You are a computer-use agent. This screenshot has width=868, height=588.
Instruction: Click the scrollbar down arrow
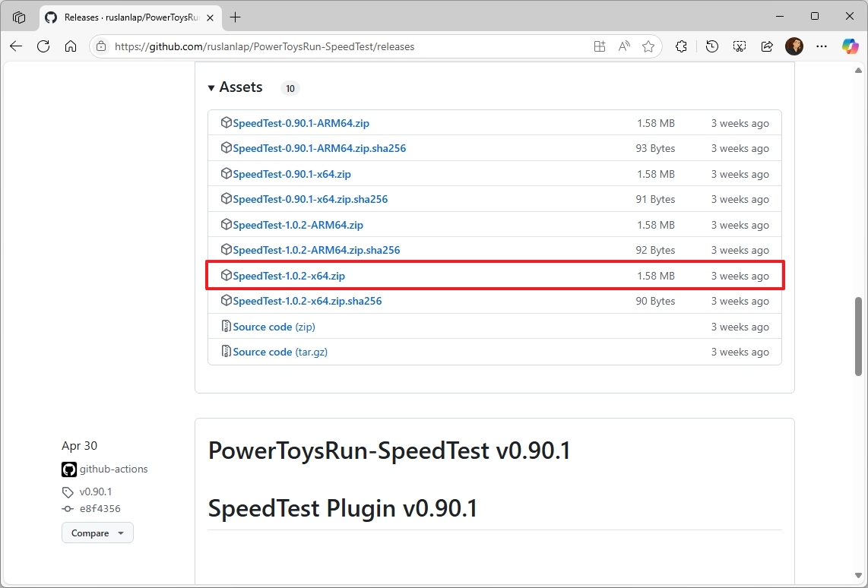click(858, 576)
